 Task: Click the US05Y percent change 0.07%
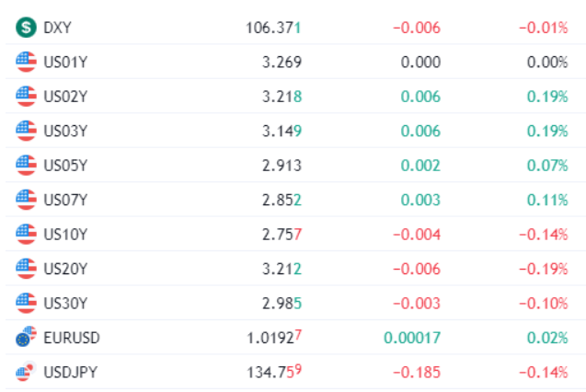pos(547,165)
